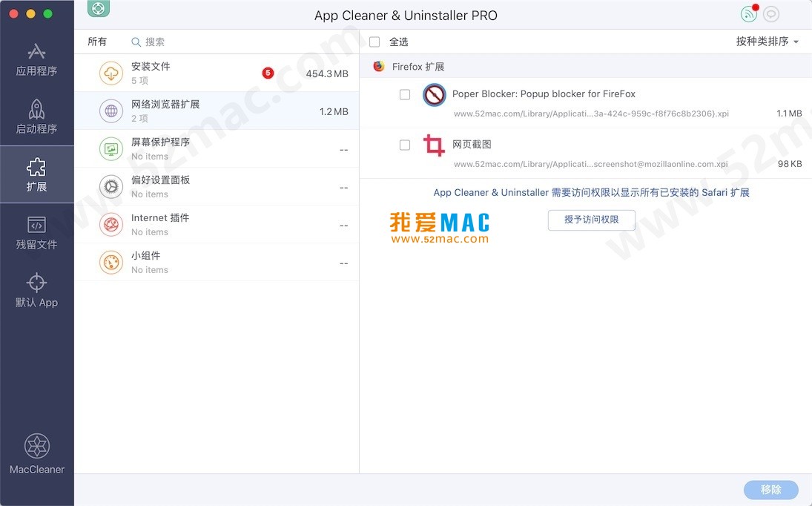Check the Poper Blocker extension checkbox
812x506 pixels.
click(405, 94)
